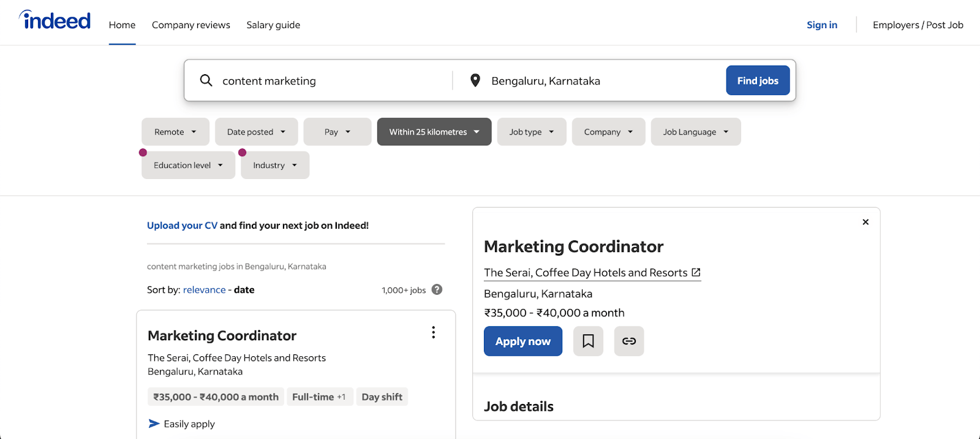Open Company reviews
The image size is (980, 439).
(191, 25)
